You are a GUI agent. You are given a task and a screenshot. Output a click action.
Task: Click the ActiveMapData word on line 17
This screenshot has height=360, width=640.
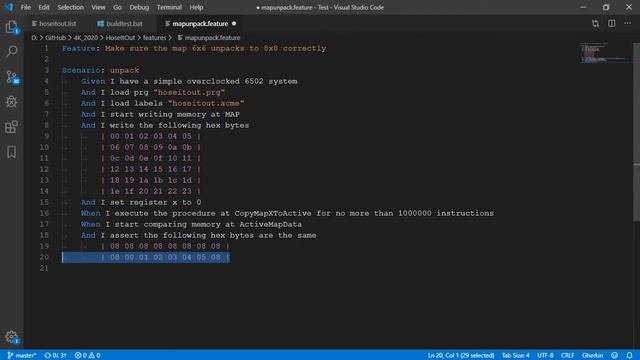pyautogui.click(x=271, y=224)
